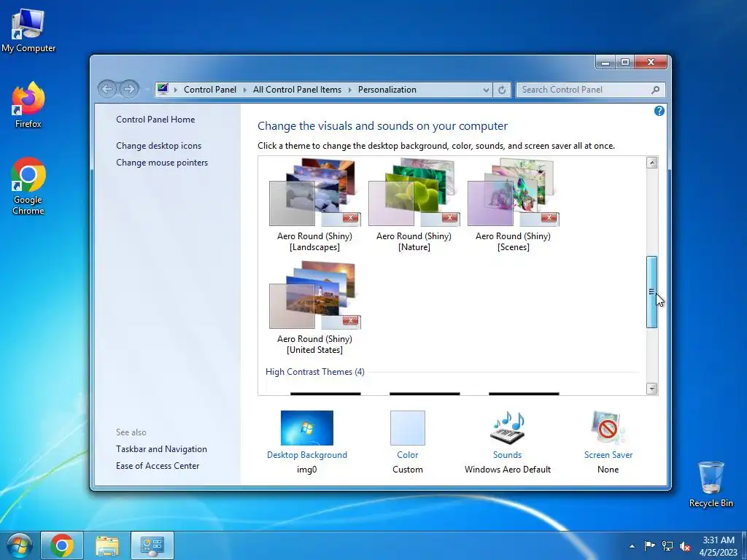Click the theme list scrollbar thumb
Image resolution: width=747 pixels, height=560 pixels.
coord(651,292)
